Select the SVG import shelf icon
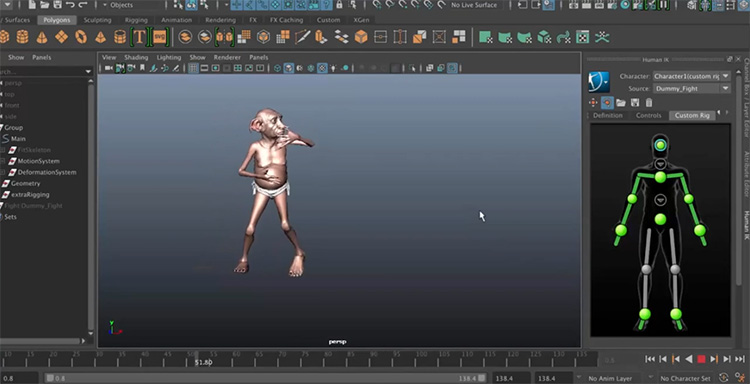Screen dimensions: 750x384 tap(160, 37)
